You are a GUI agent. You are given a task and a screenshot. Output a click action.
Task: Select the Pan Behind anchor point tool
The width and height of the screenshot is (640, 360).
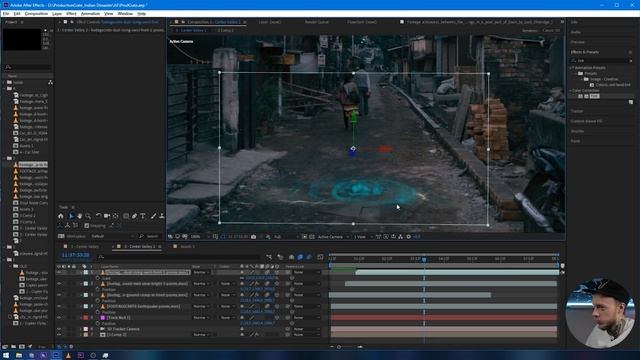click(116, 216)
